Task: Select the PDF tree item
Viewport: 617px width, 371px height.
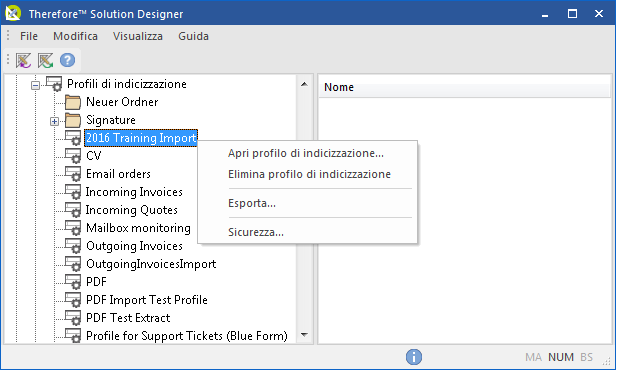Action: pos(96,282)
